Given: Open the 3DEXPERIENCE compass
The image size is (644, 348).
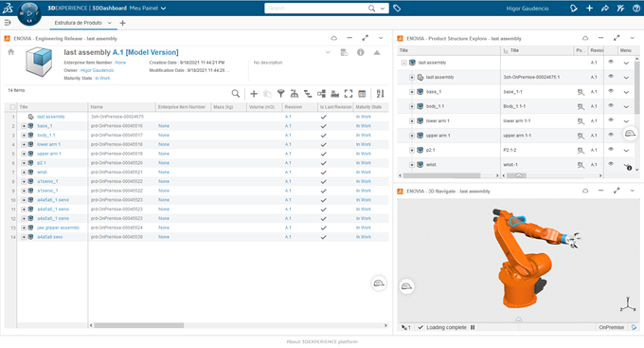Looking at the screenshot, I should (x=29, y=13).
